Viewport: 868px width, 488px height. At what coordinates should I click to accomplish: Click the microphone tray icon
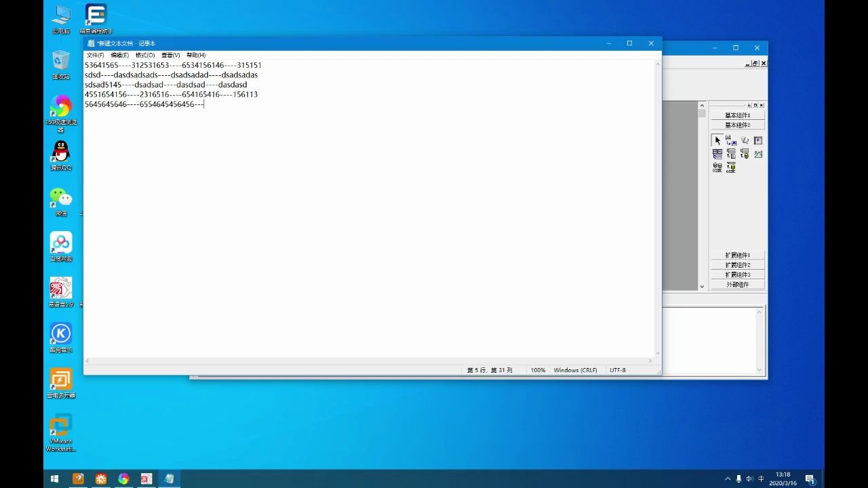pos(739,479)
